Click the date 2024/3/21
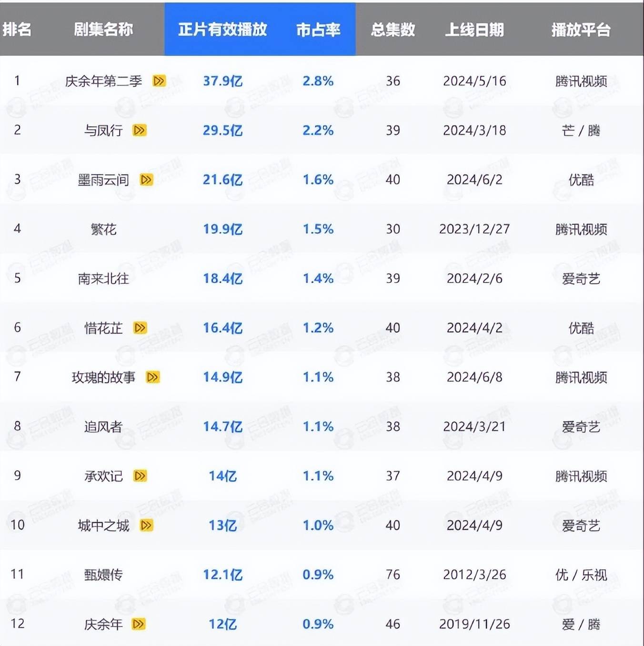The image size is (644, 646). [474, 426]
